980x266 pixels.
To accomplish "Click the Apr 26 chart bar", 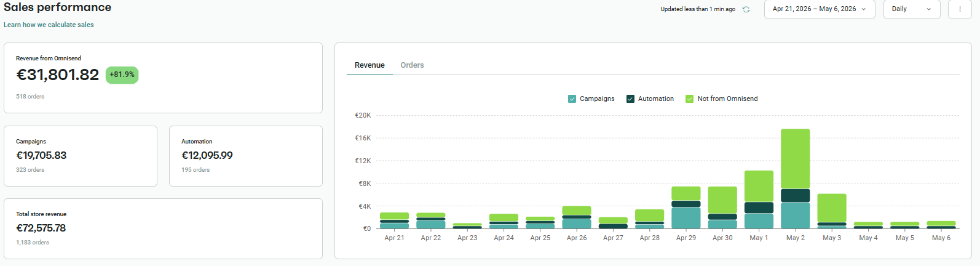I will pos(577,217).
